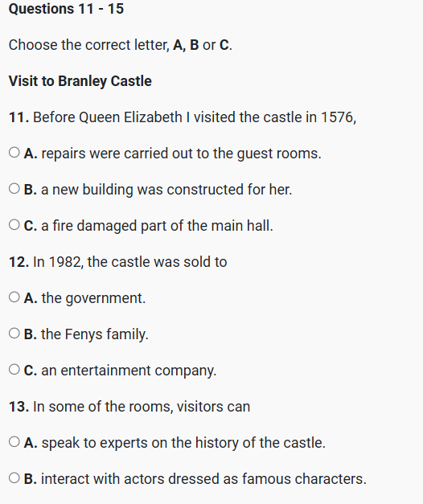
Task: Click the 'Visit to Branley Castle' title
Action: click(x=80, y=81)
